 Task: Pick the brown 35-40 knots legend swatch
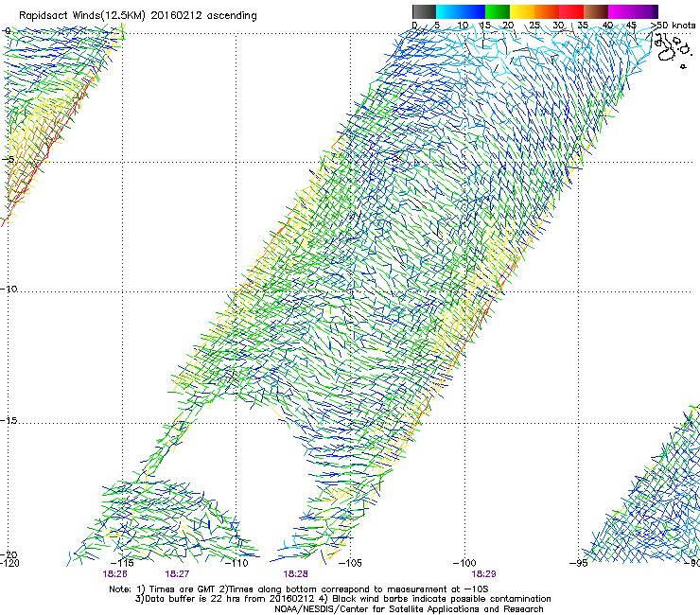[x=596, y=11]
